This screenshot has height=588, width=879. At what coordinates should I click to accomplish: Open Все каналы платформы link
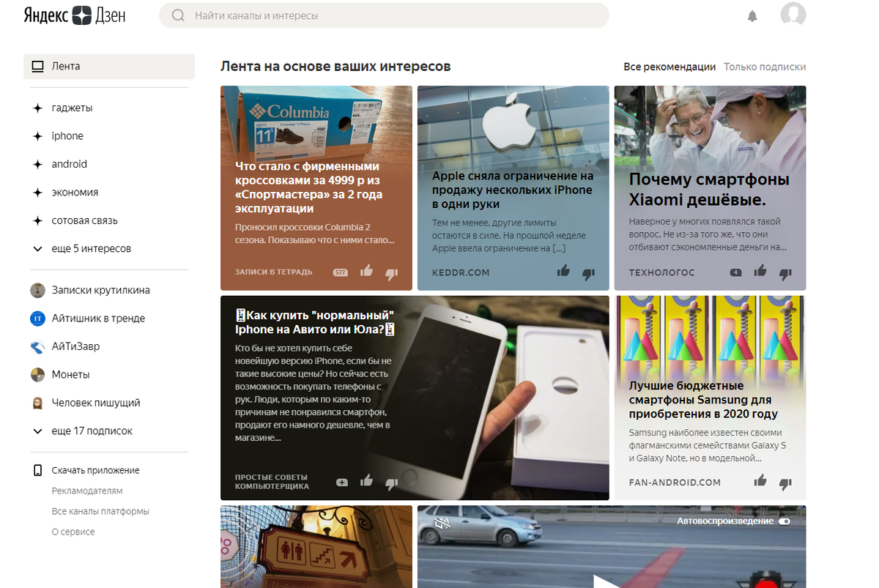coord(100,512)
